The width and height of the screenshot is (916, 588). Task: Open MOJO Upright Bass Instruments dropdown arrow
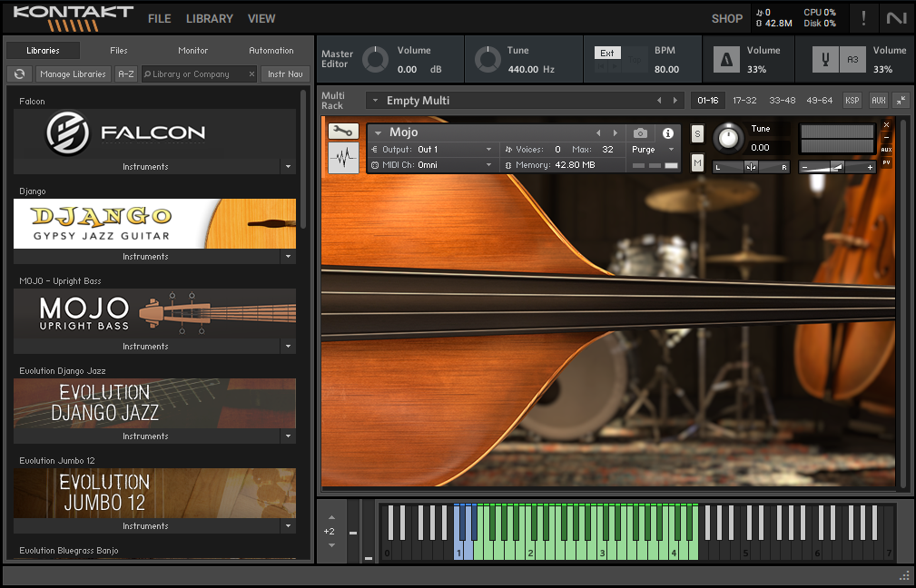288,347
